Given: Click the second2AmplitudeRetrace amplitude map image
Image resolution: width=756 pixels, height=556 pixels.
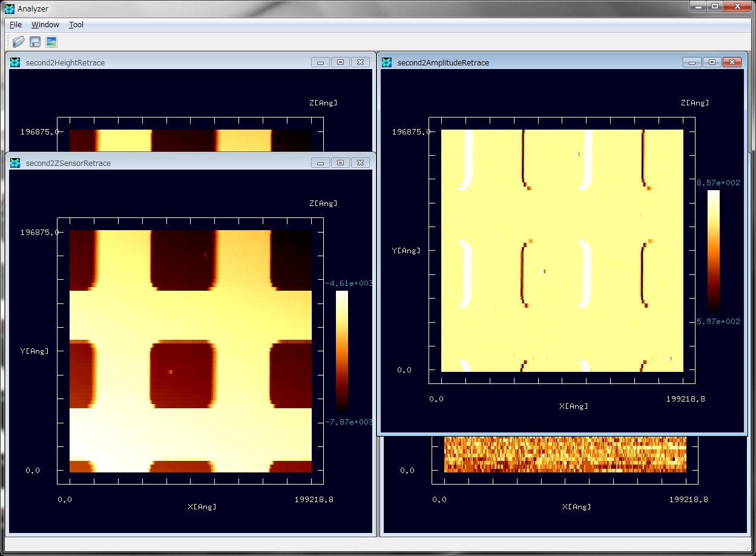Looking at the screenshot, I should [562, 250].
